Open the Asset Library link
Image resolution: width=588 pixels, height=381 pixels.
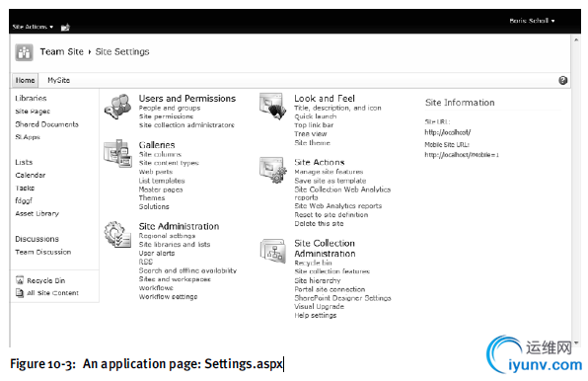tap(37, 213)
